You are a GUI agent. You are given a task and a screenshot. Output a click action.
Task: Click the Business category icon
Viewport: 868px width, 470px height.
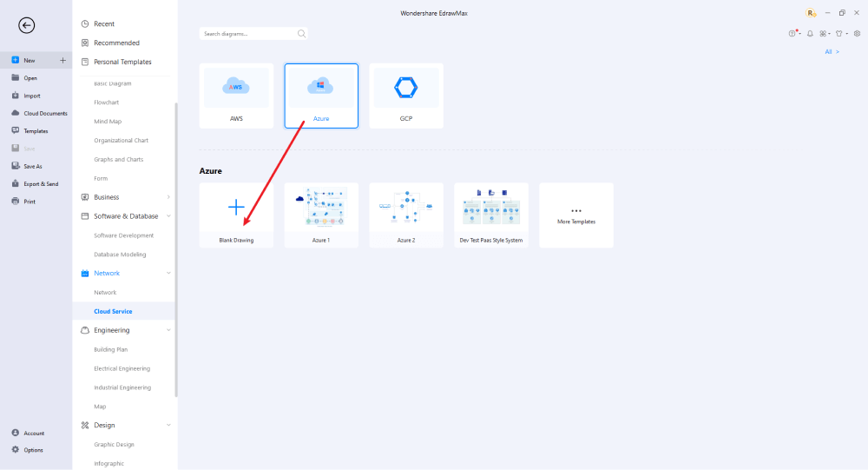(x=85, y=196)
